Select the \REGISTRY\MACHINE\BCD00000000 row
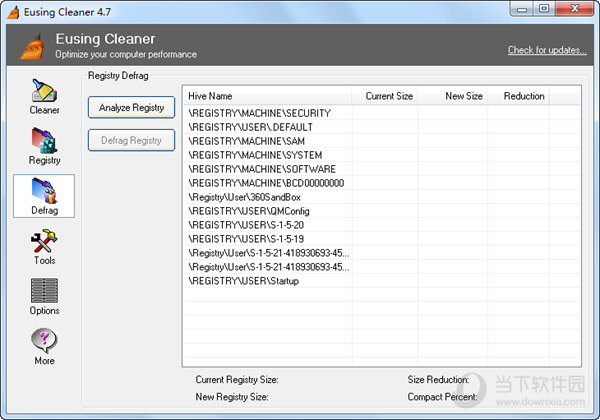600x420 pixels. point(382,183)
